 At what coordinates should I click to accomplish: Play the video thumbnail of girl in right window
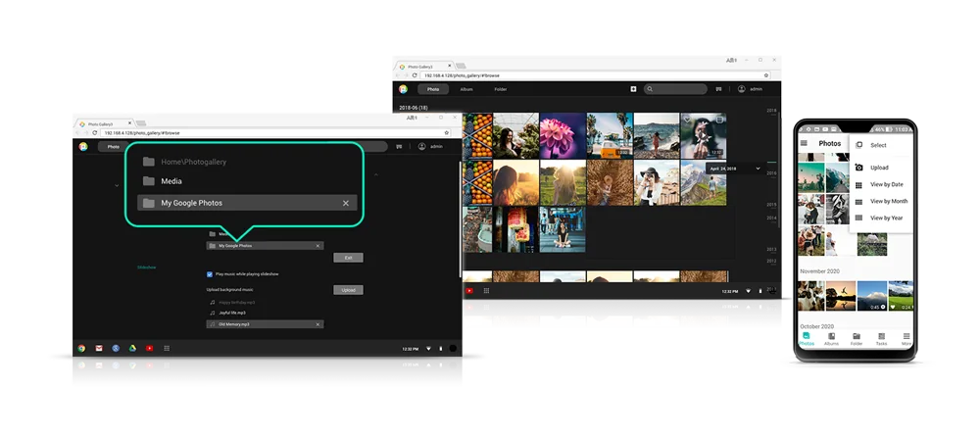point(703,135)
